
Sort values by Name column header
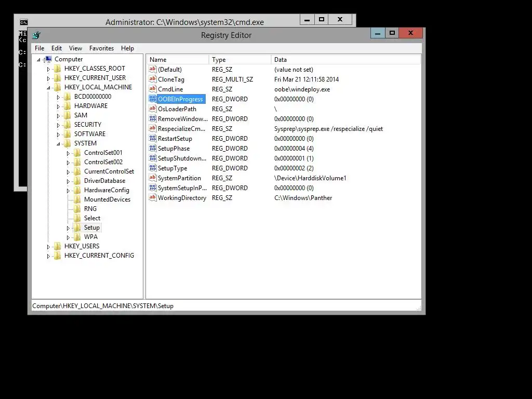(178, 59)
